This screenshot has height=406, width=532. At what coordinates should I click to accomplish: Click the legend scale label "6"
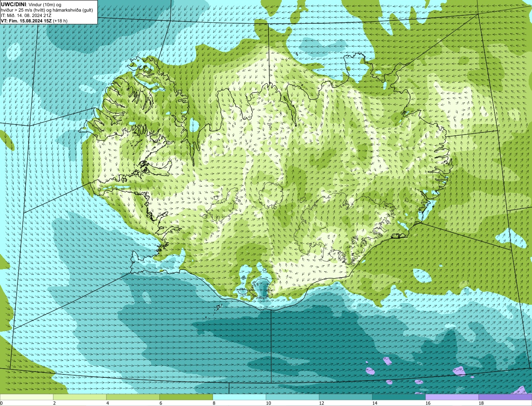coord(161,403)
